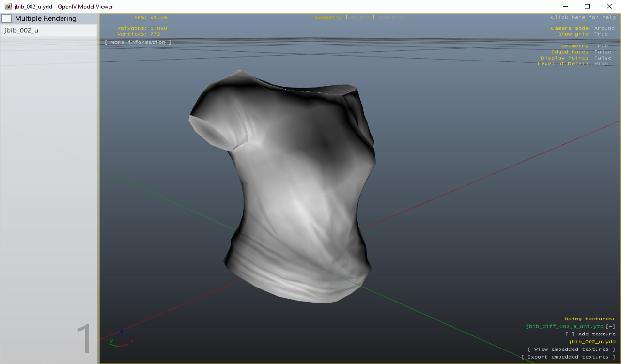Click the jbib_002_u.ydd file label
Image resolution: width=621 pixels, height=364 pixels.
pyautogui.click(x=592, y=341)
